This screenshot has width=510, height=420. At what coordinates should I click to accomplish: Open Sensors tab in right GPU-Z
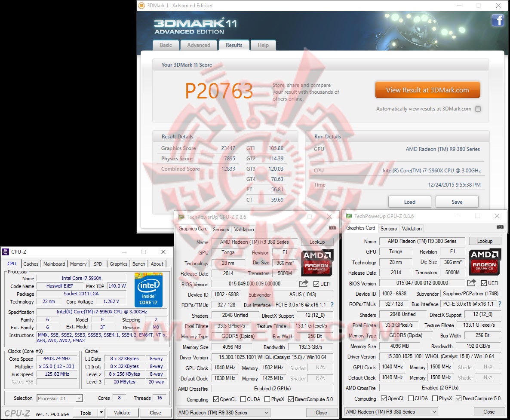[x=389, y=229]
